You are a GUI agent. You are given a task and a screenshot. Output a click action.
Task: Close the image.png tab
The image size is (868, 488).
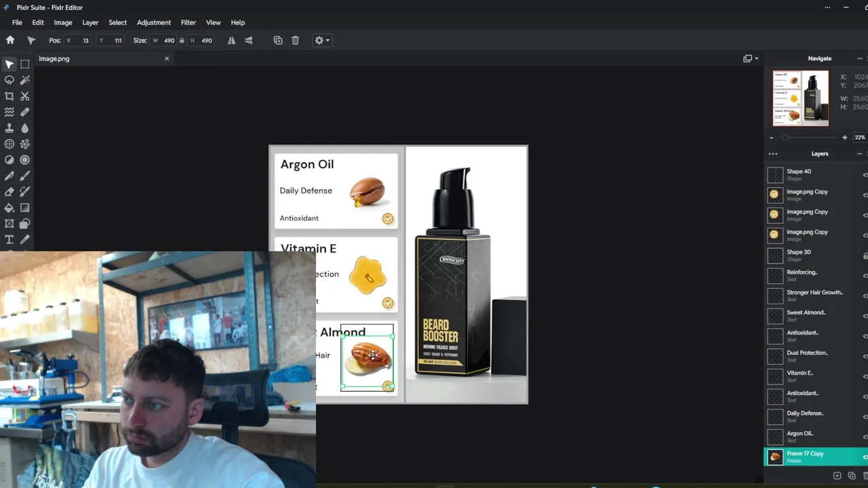pyautogui.click(x=167, y=59)
